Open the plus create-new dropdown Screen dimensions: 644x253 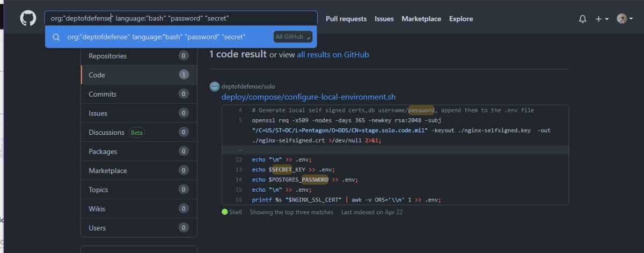coord(602,19)
